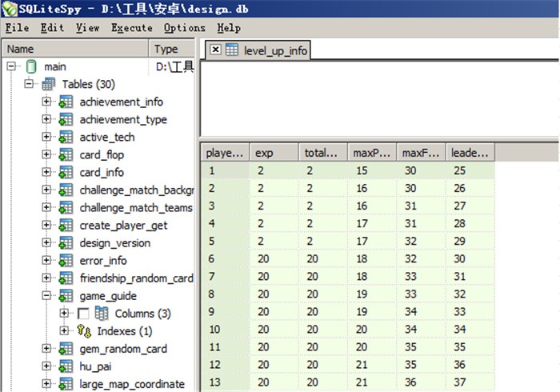Select the large_map_coordinate table name
Screen dimensions: 560x392
(x=132, y=384)
